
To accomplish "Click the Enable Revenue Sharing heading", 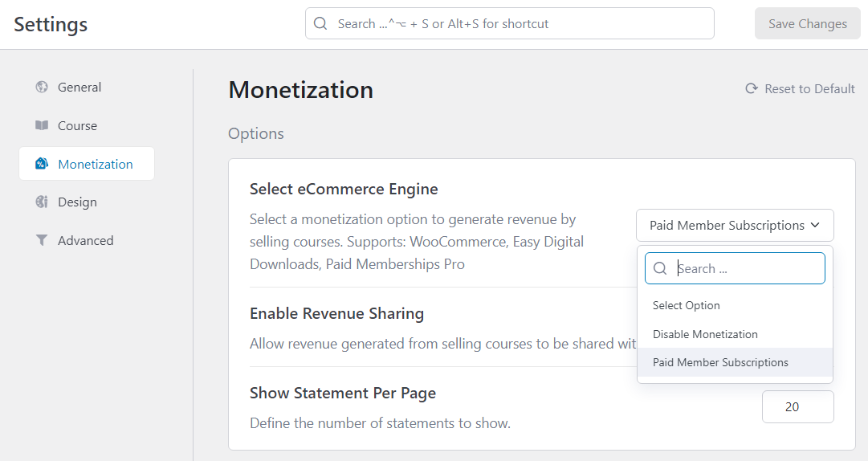I will click(x=336, y=314).
